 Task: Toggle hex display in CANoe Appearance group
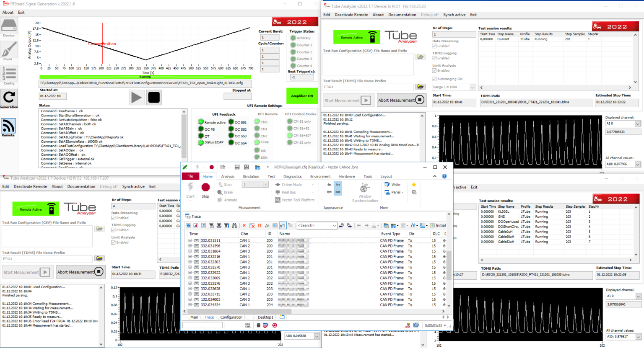(x=338, y=185)
